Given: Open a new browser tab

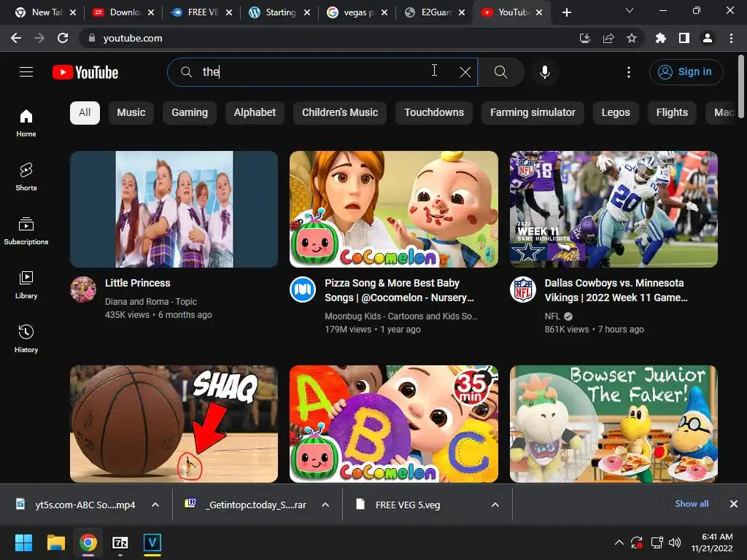Looking at the screenshot, I should click(x=566, y=12).
